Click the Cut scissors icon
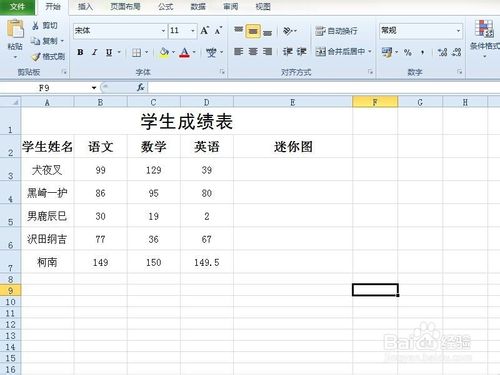 [36, 26]
